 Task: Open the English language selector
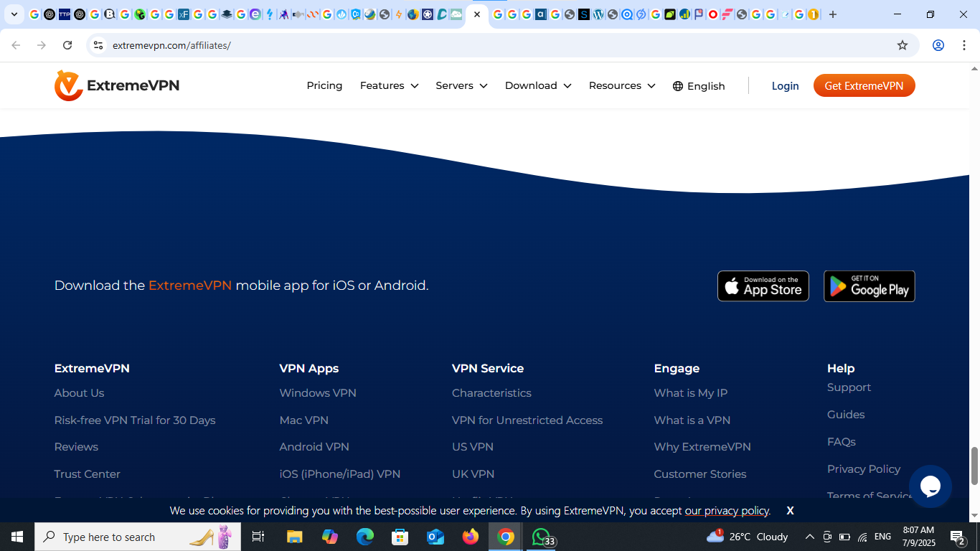(699, 86)
